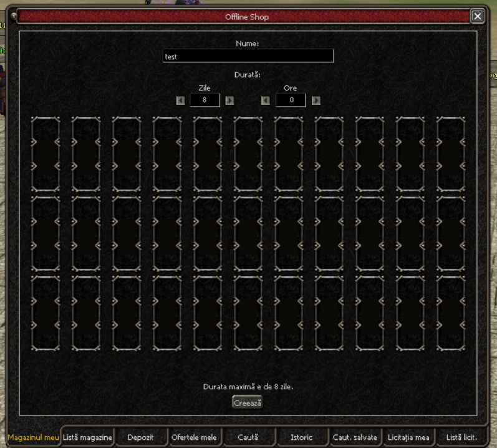Decrease the Zile days value

[x=181, y=100]
